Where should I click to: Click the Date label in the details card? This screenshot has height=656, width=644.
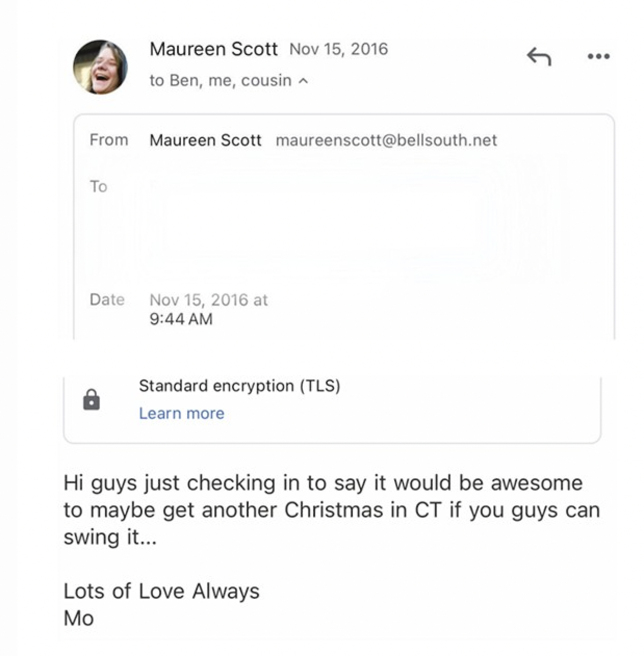pyautogui.click(x=107, y=299)
